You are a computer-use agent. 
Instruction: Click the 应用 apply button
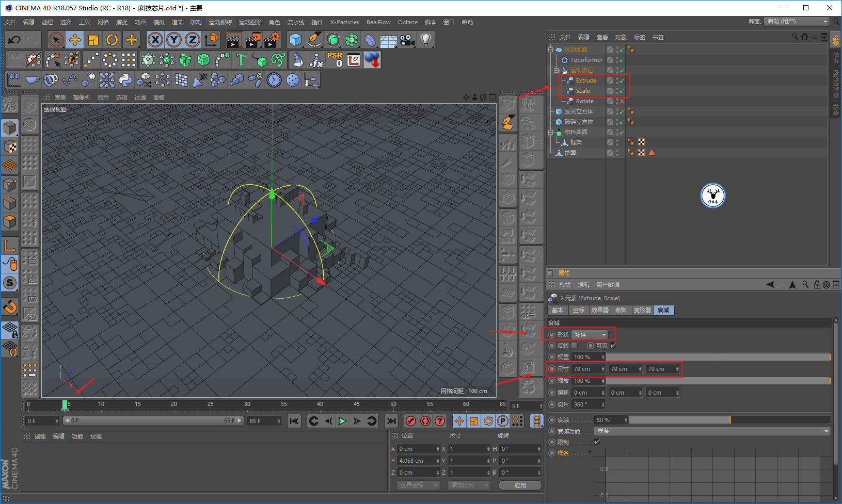pyautogui.click(x=520, y=485)
